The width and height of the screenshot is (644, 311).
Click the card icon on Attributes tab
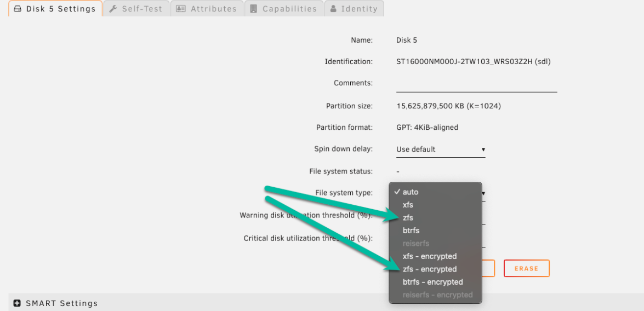[181, 9]
